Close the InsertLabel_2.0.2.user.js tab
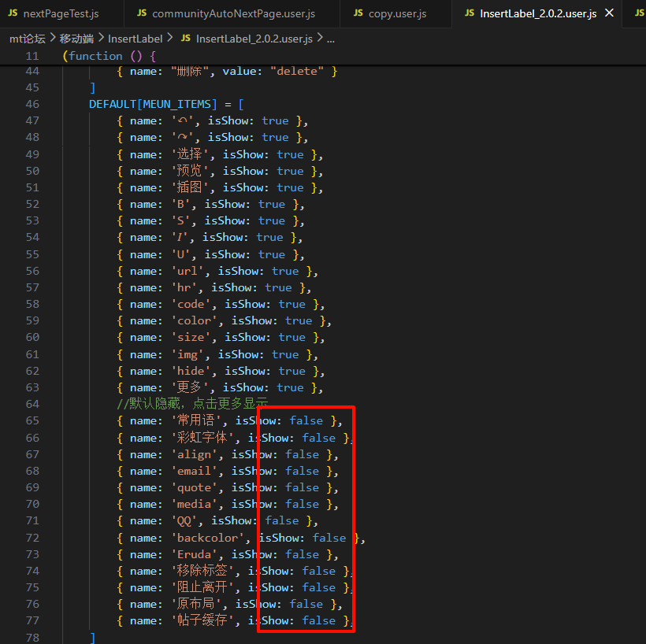The width and height of the screenshot is (646, 644). pyautogui.click(x=609, y=13)
